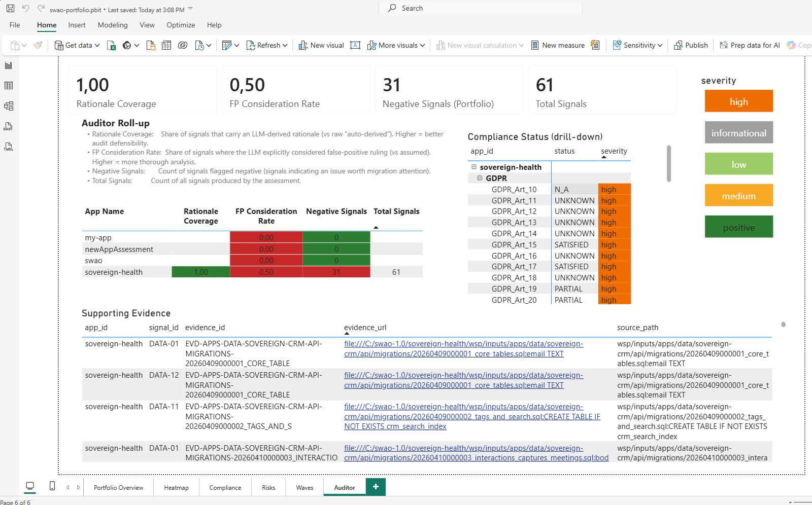Switch to the View ribbon tab
The image size is (812, 505).
click(147, 25)
